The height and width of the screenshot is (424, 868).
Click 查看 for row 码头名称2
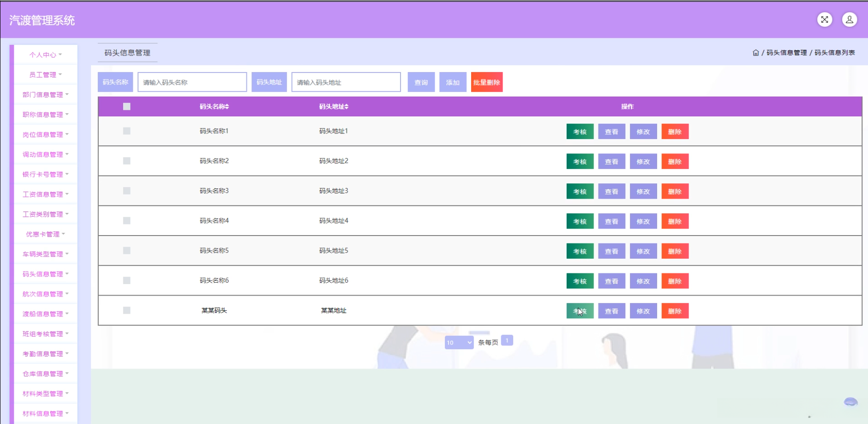click(x=611, y=162)
